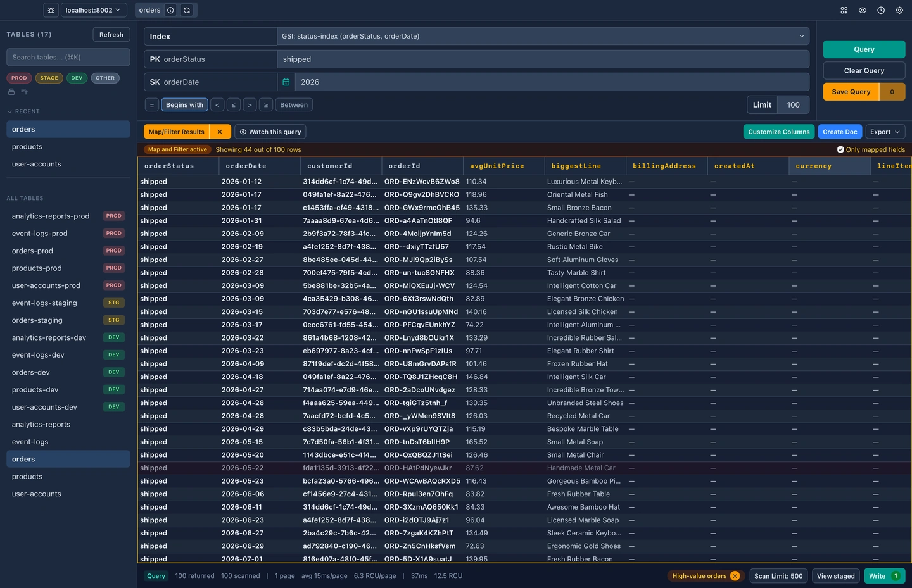Click the biggestLine column header

point(585,166)
